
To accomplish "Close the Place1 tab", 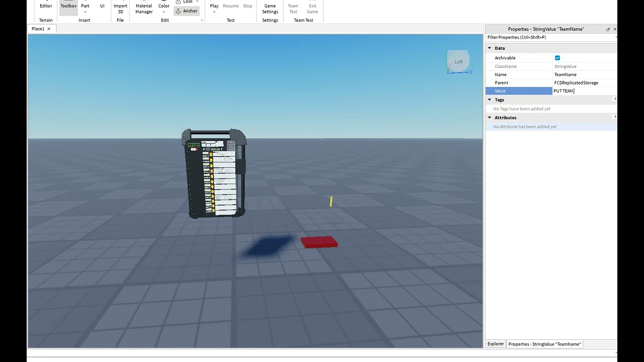I will click(x=49, y=29).
